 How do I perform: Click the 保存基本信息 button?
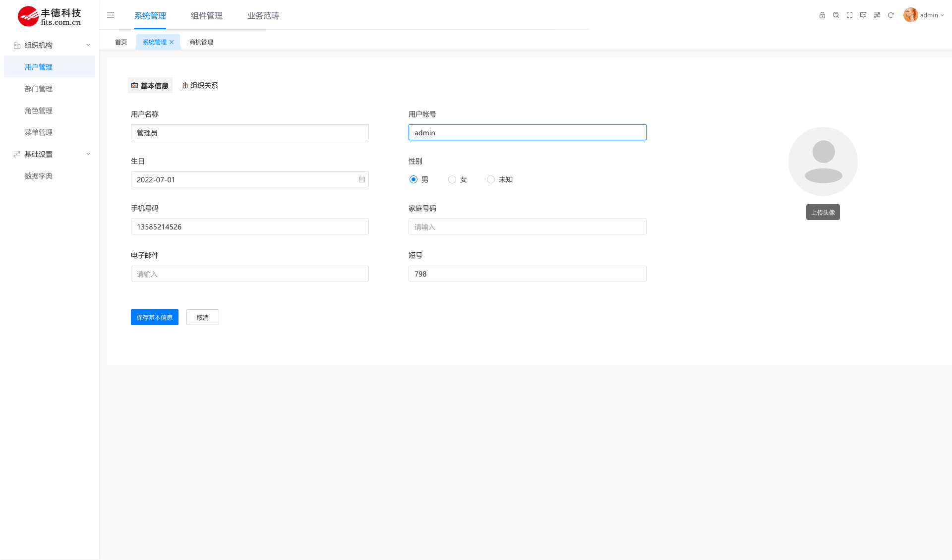155,317
